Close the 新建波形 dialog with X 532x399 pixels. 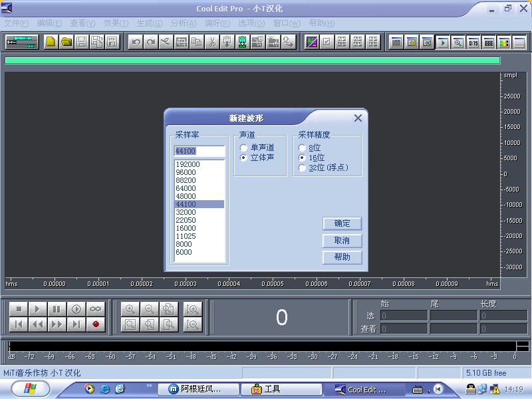point(358,118)
